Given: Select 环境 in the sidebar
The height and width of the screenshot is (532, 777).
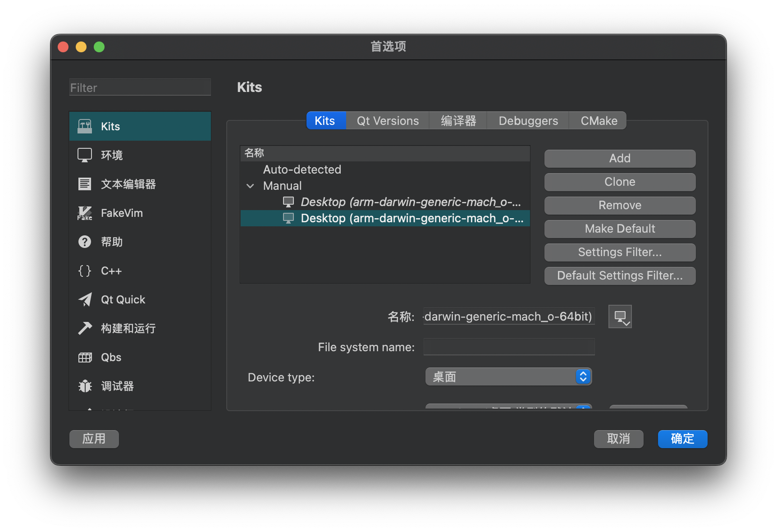Looking at the screenshot, I should click(x=140, y=155).
